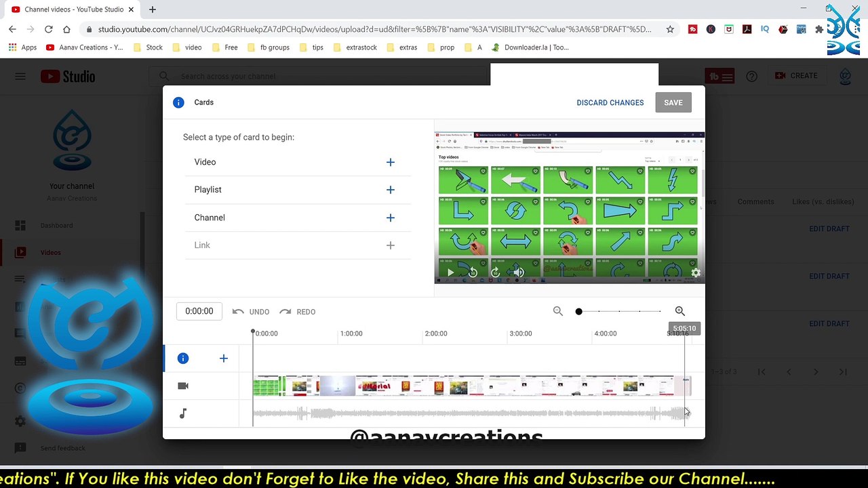Open the YouTube Studio hamburger menu

[x=20, y=76]
